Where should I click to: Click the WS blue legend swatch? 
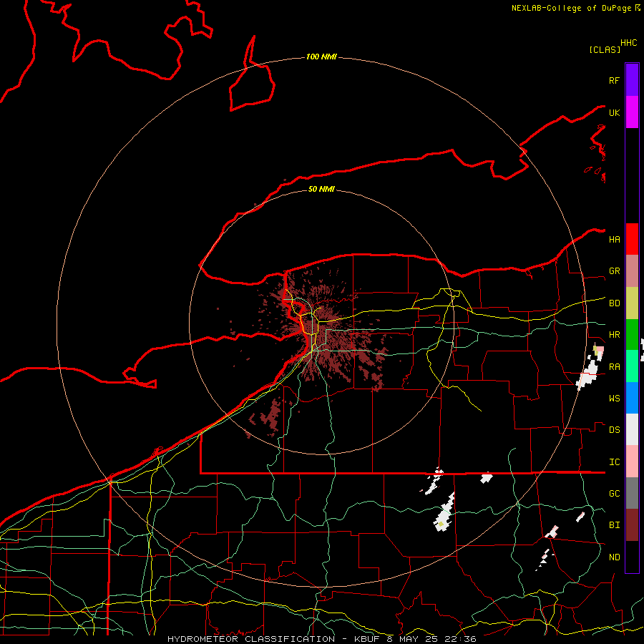632,398
